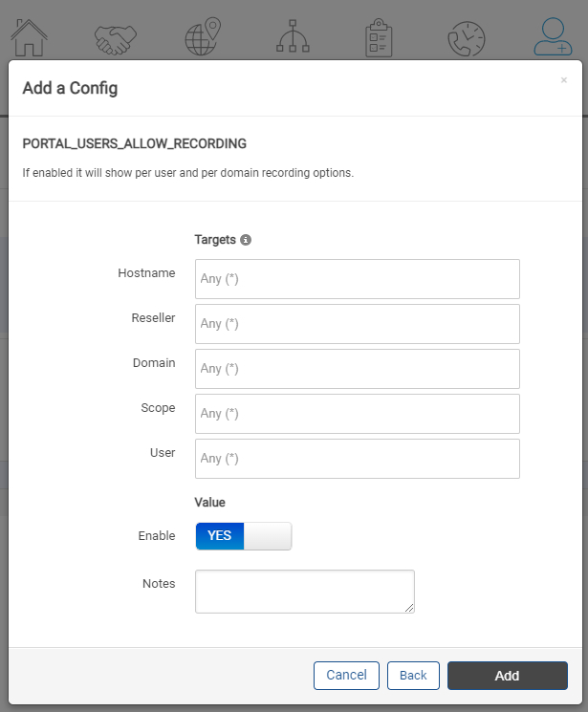Click the grey off side of Enable switch

(x=268, y=536)
